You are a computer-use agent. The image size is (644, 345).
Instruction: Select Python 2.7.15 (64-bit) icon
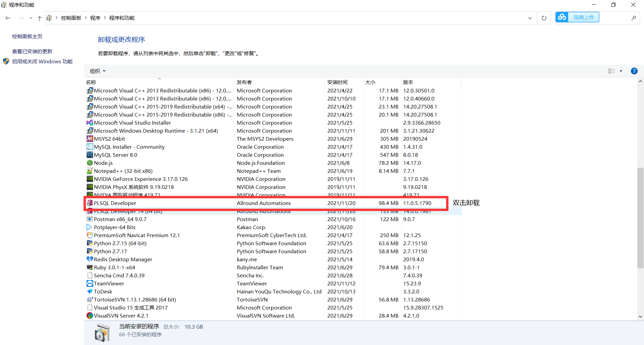[90, 243]
